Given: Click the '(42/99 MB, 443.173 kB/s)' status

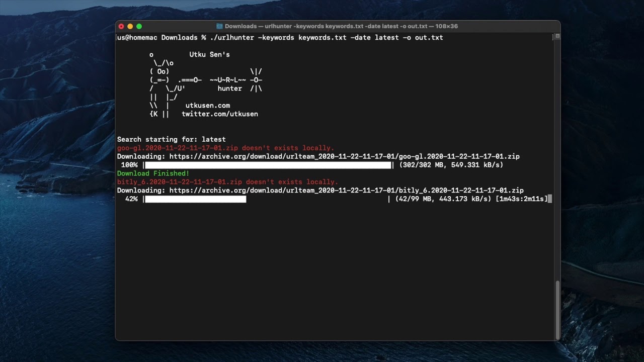Looking at the screenshot, I should 443,199.
